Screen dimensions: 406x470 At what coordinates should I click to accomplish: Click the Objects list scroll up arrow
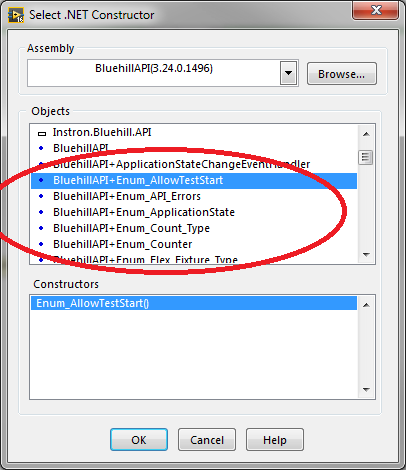pos(366,134)
